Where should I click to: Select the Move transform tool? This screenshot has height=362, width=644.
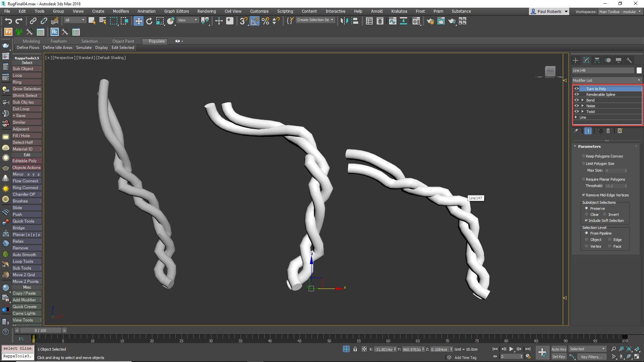138,21
